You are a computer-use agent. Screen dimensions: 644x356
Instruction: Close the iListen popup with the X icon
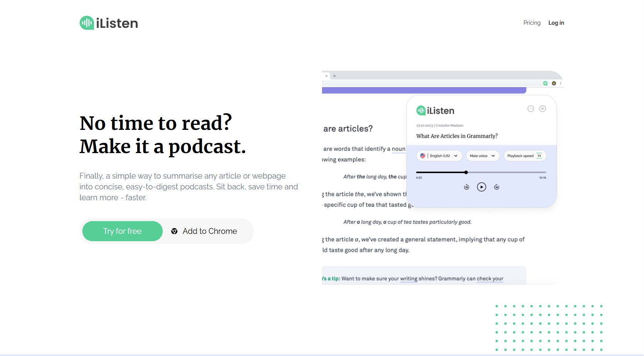[x=543, y=109]
